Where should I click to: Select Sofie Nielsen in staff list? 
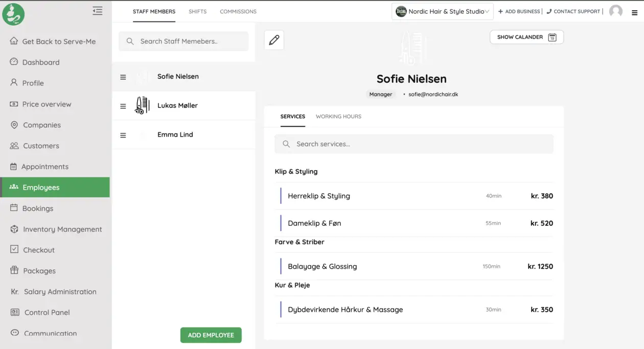[183, 77]
